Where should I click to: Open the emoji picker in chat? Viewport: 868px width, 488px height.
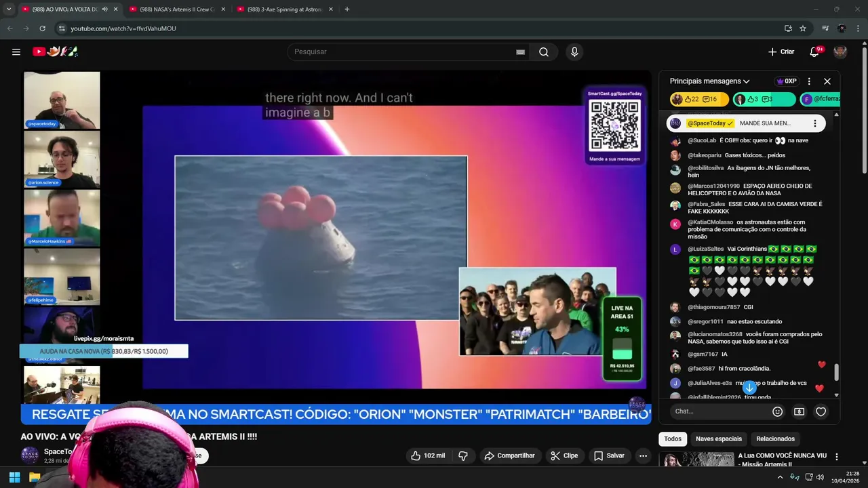778,411
